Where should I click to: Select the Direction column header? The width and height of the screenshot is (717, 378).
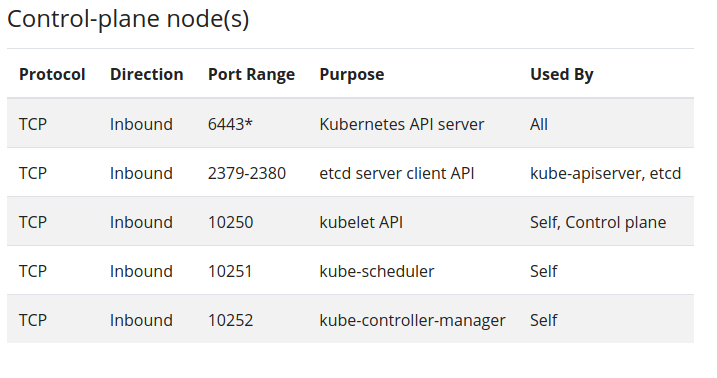pyautogui.click(x=146, y=74)
